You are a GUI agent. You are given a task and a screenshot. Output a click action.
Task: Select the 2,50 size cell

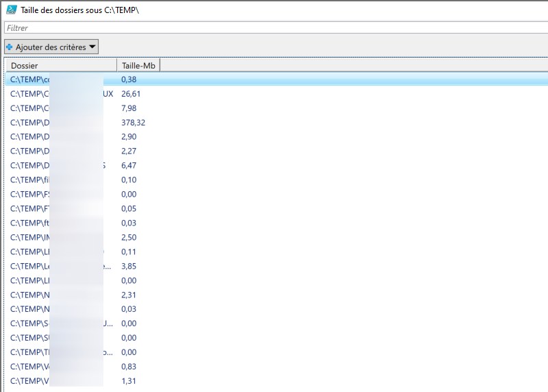coord(129,237)
